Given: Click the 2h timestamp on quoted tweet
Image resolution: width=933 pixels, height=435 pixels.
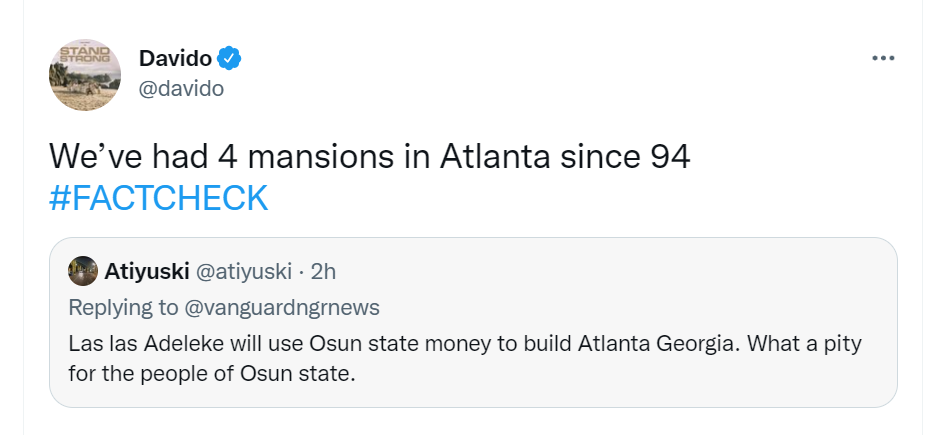Looking at the screenshot, I should (x=321, y=271).
